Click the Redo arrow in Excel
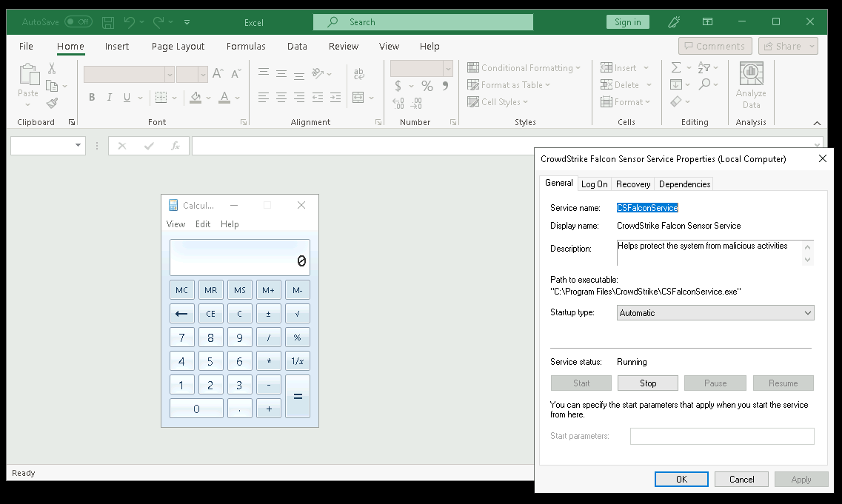The image size is (842, 504). click(x=158, y=22)
